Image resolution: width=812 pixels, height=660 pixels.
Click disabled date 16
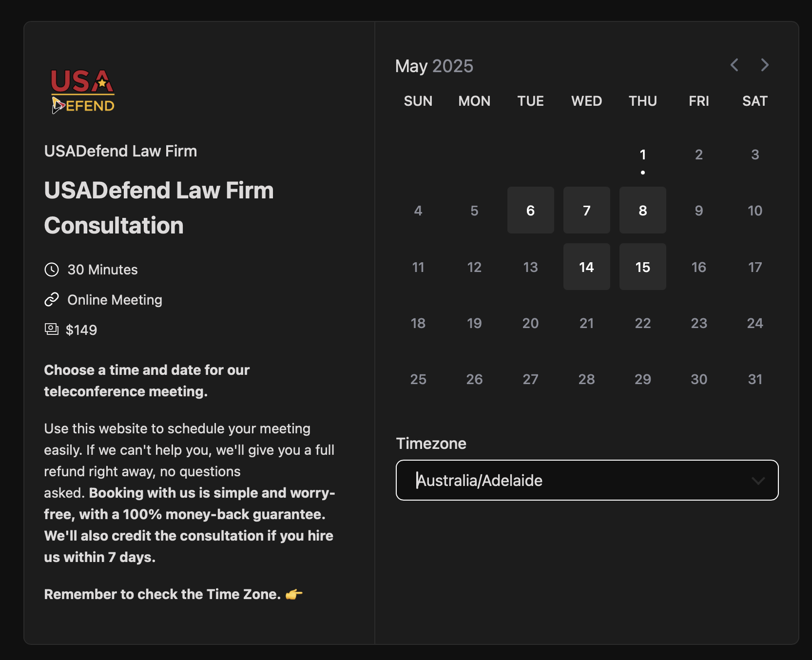(x=699, y=267)
